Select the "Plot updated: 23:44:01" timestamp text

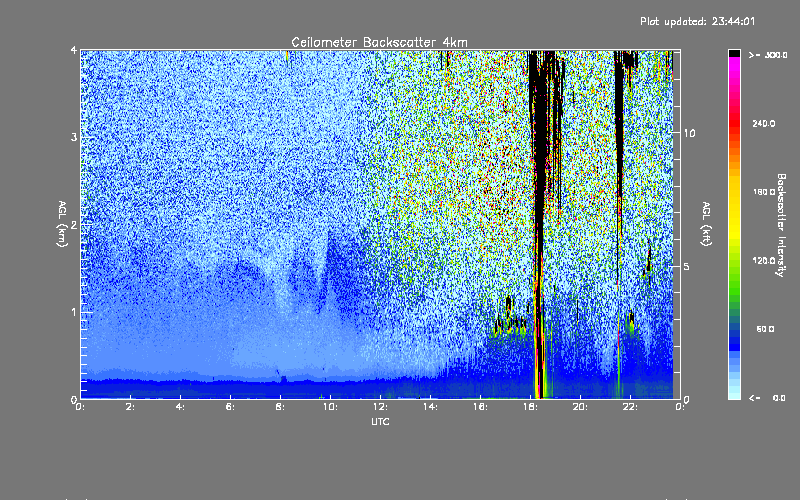pos(697,21)
